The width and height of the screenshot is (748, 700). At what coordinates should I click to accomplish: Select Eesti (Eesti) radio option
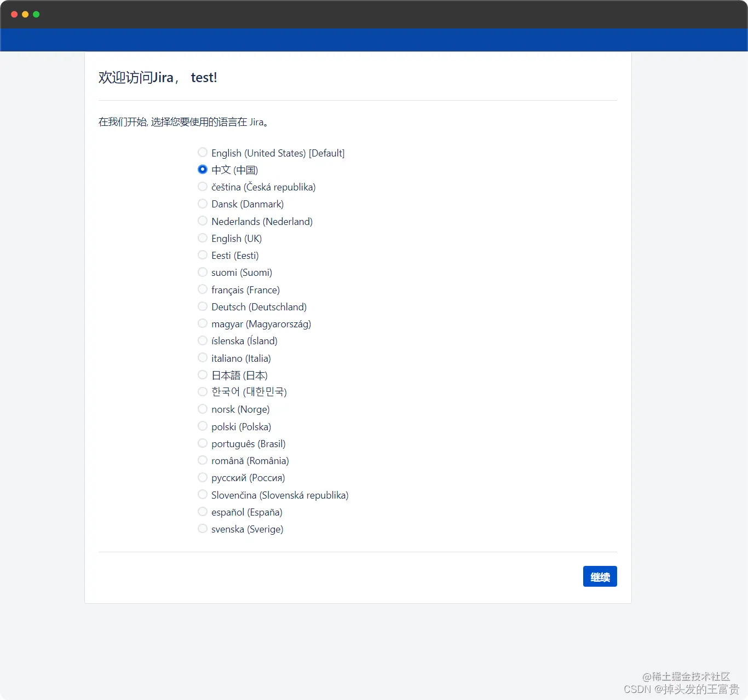pyautogui.click(x=203, y=255)
